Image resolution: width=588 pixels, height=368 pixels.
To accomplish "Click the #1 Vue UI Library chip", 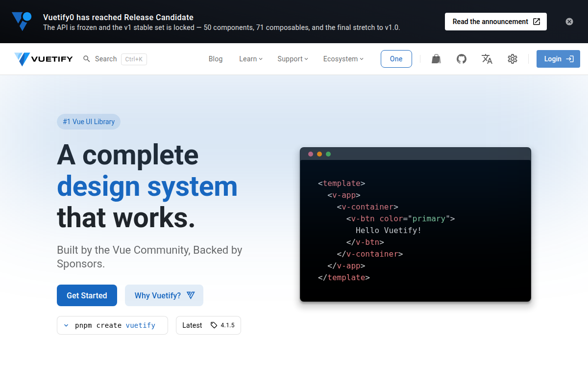I will point(89,122).
